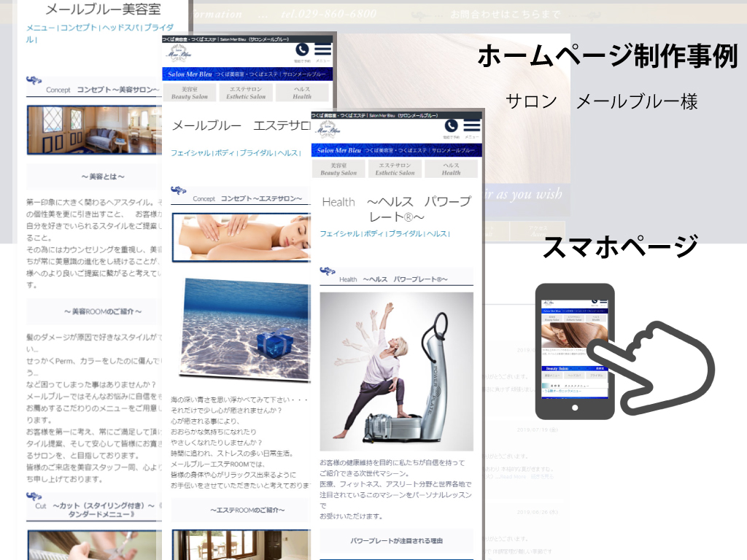
Task: Expand the hamburger menu on the Esthetic Salon page
Action: pyautogui.click(x=322, y=50)
